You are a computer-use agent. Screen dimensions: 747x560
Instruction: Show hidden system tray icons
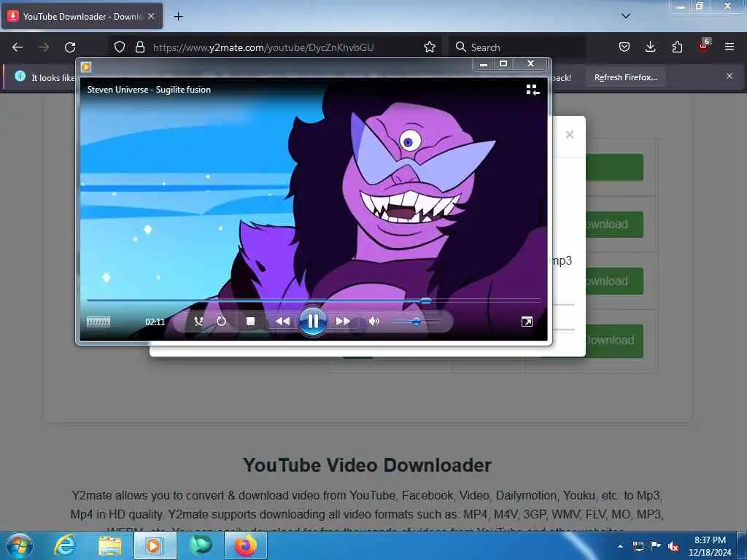click(x=620, y=546)
